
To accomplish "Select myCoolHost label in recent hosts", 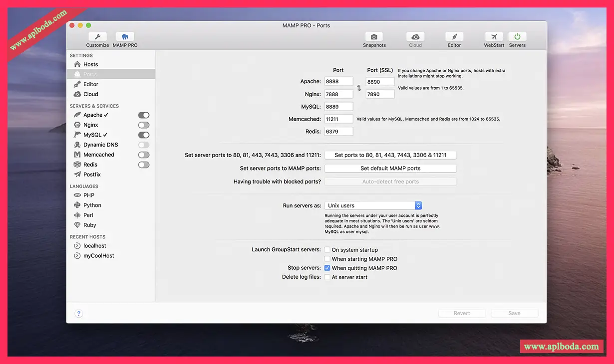I will pos(99,256).
